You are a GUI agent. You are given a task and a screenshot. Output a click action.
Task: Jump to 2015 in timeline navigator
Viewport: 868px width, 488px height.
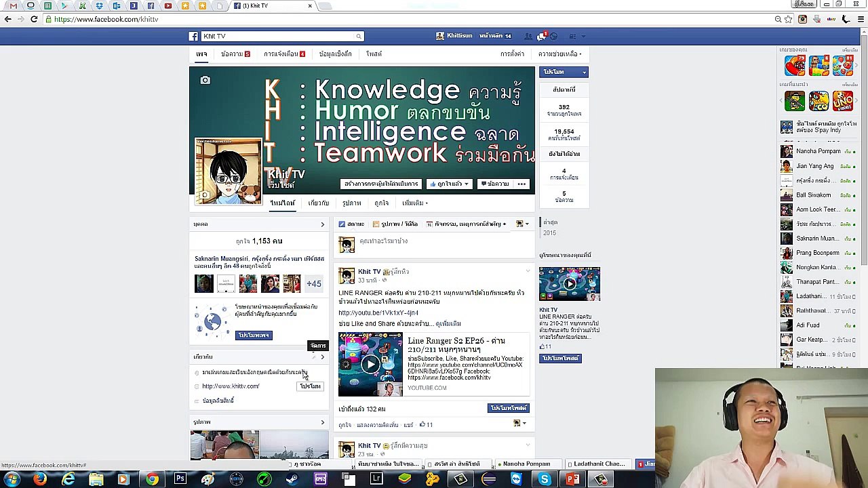coord(549,233)
